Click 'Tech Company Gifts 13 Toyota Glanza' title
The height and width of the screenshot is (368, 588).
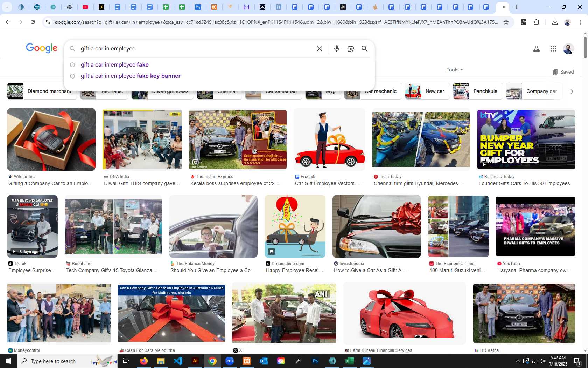click(112, 270)
